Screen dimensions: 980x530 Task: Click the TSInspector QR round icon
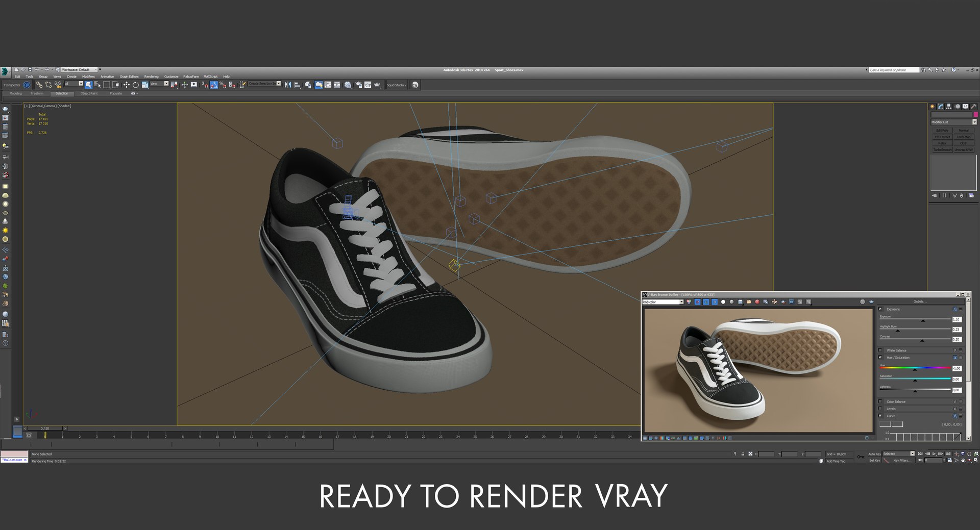pyautogui.click(x=27, y=85)
